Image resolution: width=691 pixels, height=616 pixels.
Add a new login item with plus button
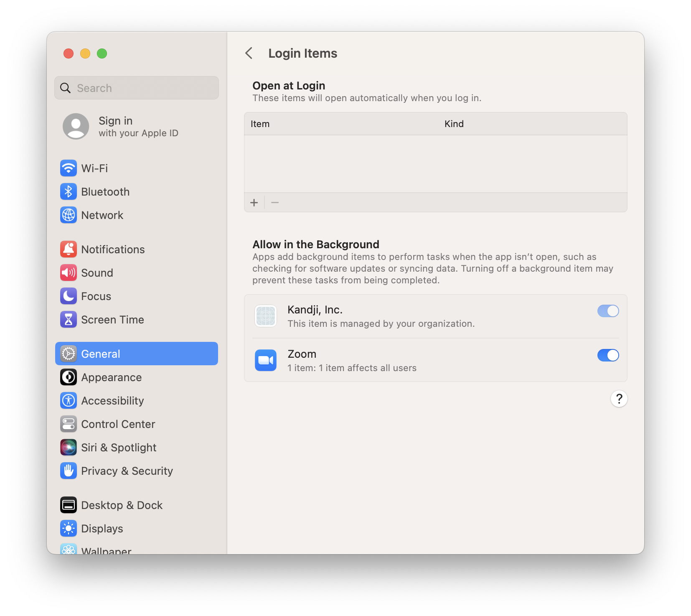[x=254, y=202]
